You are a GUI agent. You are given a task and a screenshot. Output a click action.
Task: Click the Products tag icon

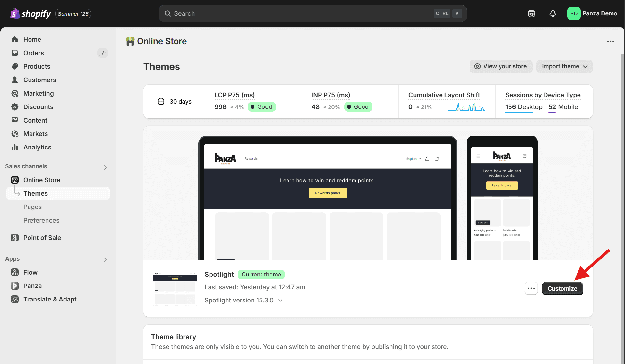[15, 66]
